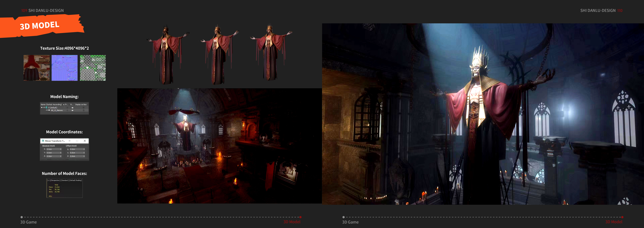644x228 pixels.
Task: Toggle Display as Box for 0 (default)
Action: coord(84,108)
